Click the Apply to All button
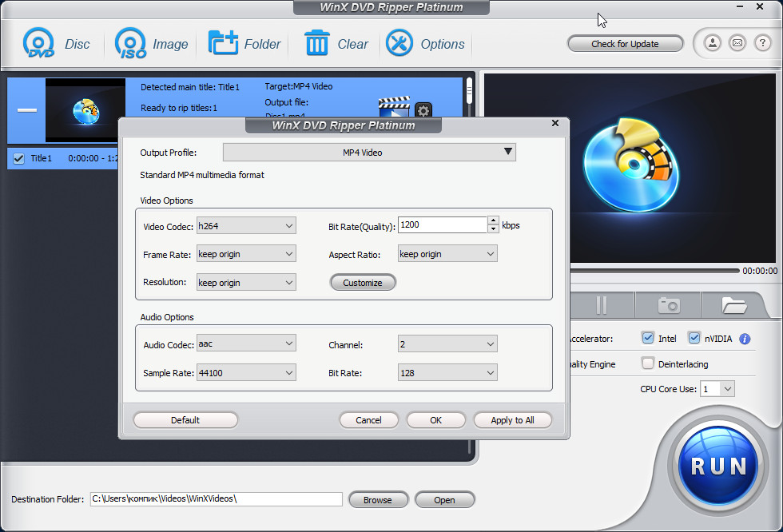Image resolution: width=783 pixels, height=532 pixels. coord(512,420)
